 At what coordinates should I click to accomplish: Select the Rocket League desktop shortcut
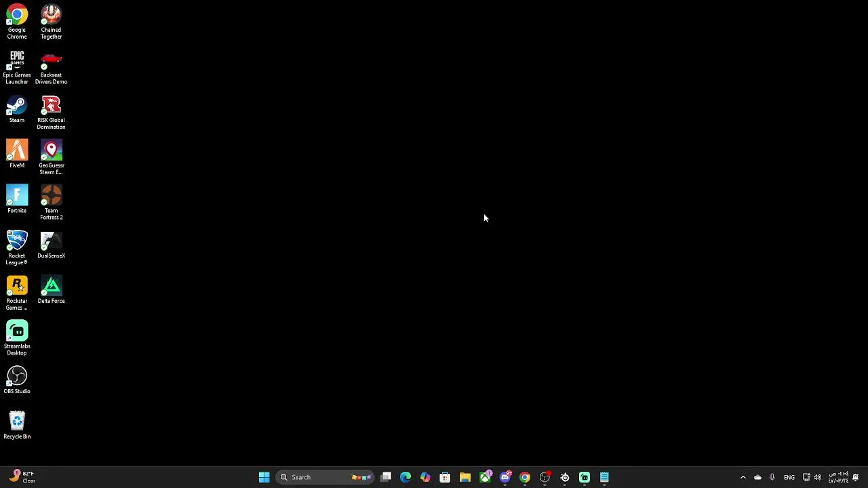pos(17,248)
